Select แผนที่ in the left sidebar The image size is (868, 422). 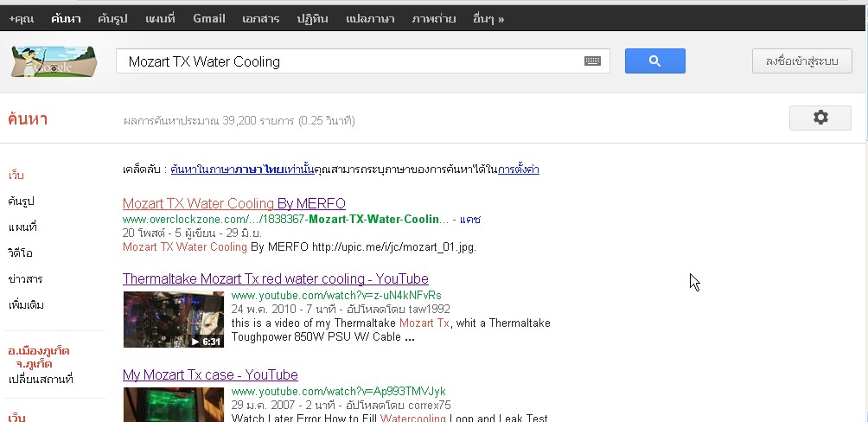(22, 227)
